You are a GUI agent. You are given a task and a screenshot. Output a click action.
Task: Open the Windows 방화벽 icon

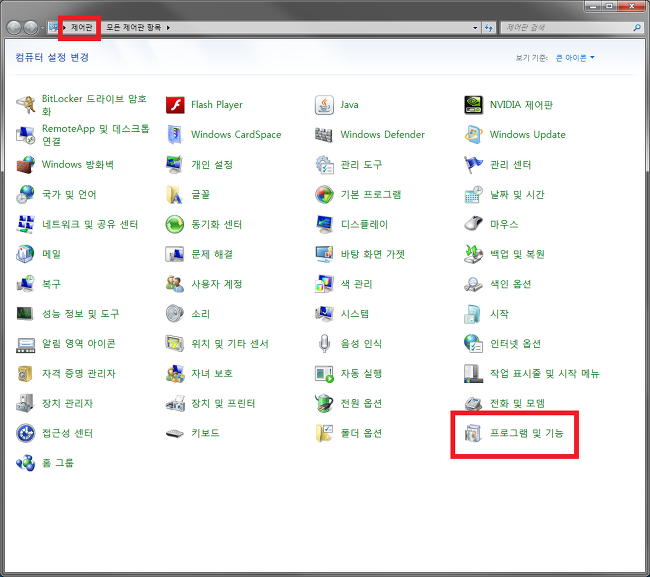(x=26, y=165)
